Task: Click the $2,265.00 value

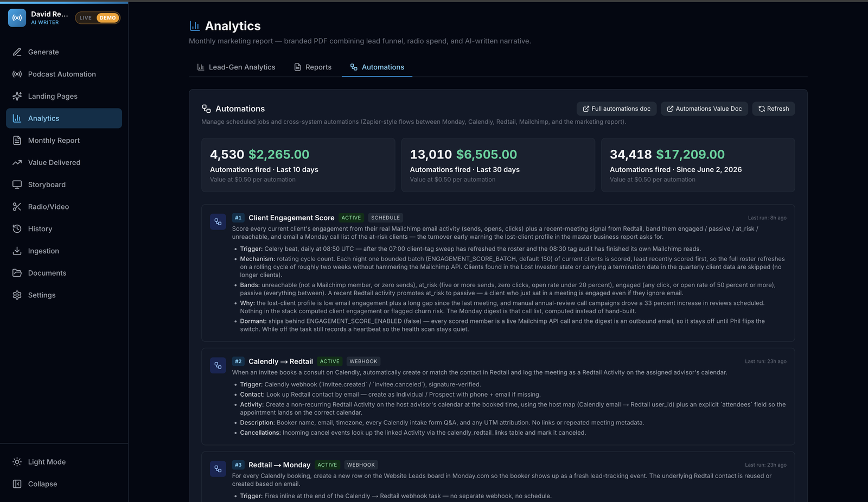Action: 279,155
